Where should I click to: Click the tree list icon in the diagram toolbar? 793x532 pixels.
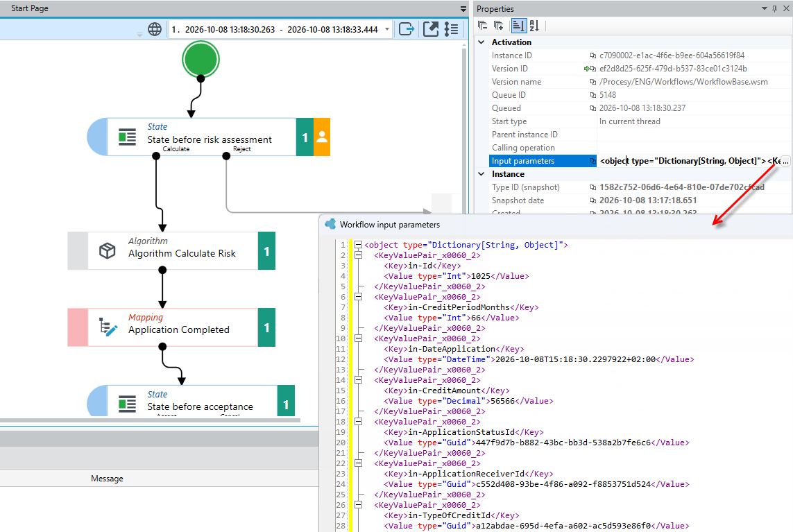point(452,29)
